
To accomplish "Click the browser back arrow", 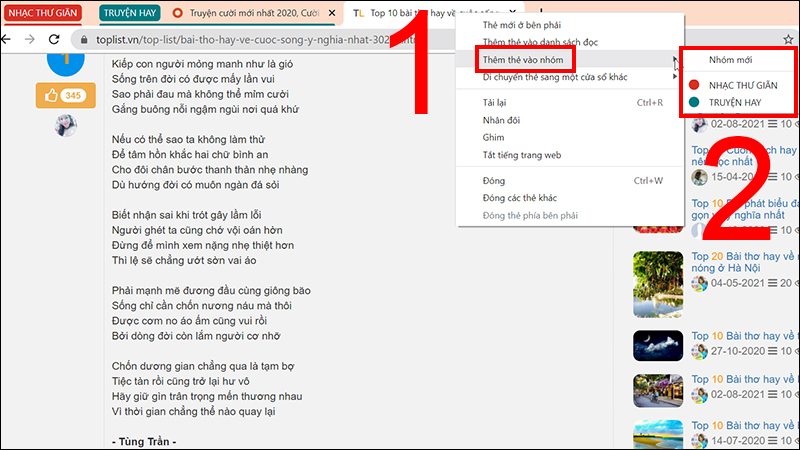I will click(x=6, y=39).
